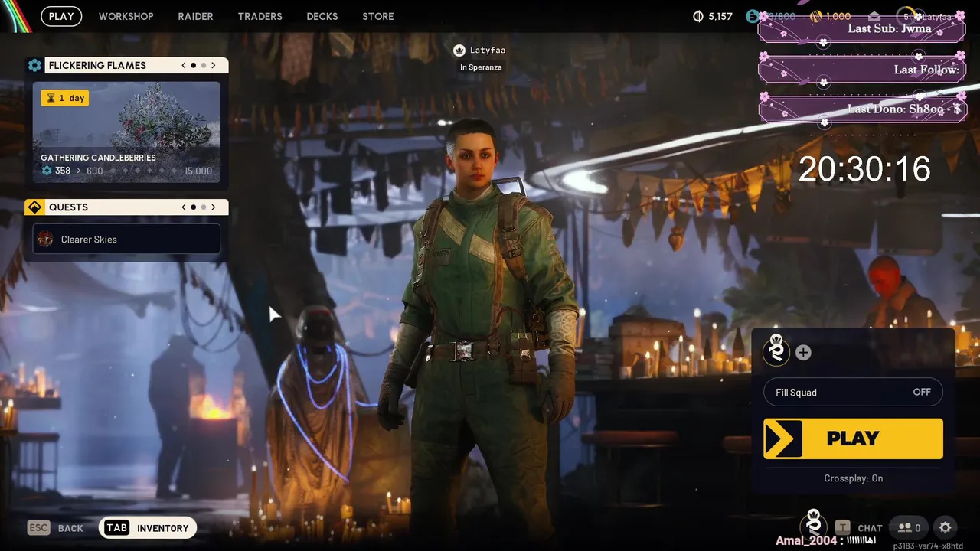
Task: Click the 20:30:16 stream timer
Action: (x=864, y=169)
